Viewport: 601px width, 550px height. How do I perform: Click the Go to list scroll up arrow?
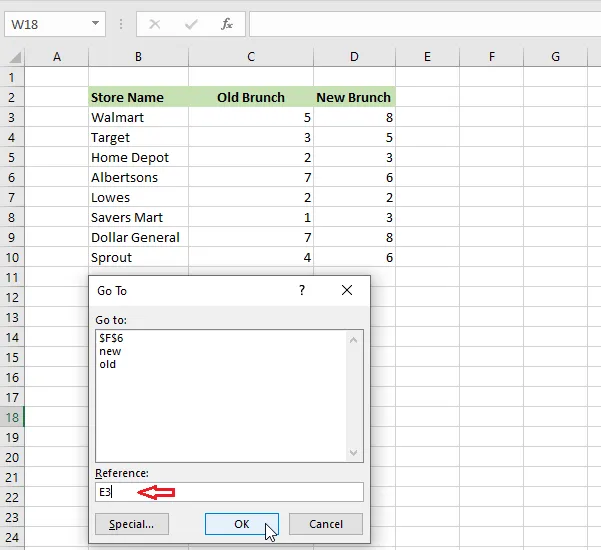(x=353, y=340)
